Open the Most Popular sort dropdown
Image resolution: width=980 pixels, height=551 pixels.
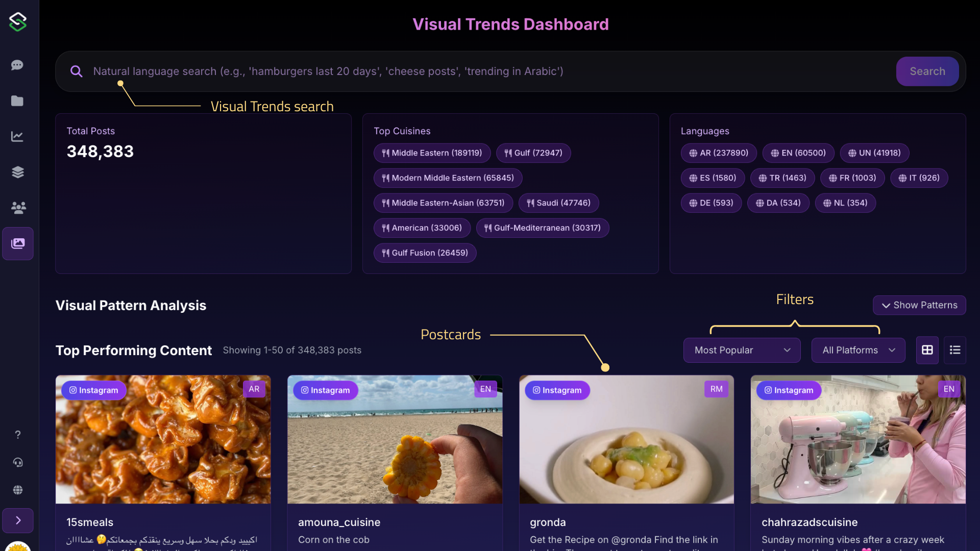pos(742,350)
